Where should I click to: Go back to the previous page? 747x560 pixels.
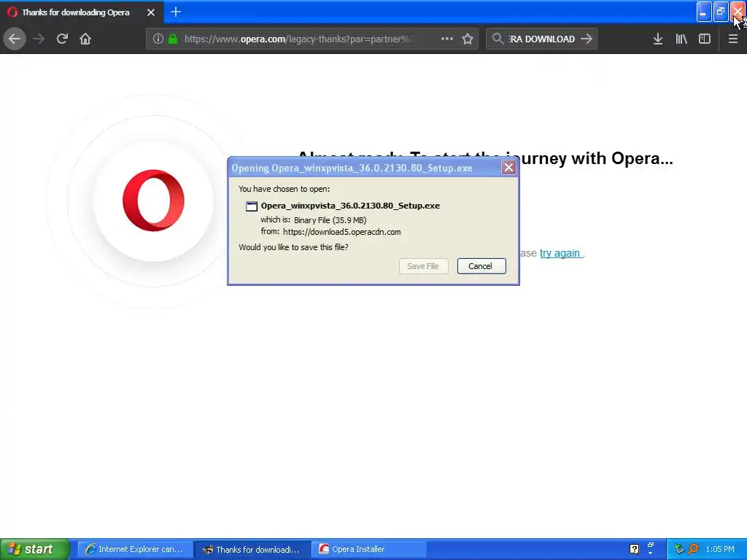coord(15,39)
